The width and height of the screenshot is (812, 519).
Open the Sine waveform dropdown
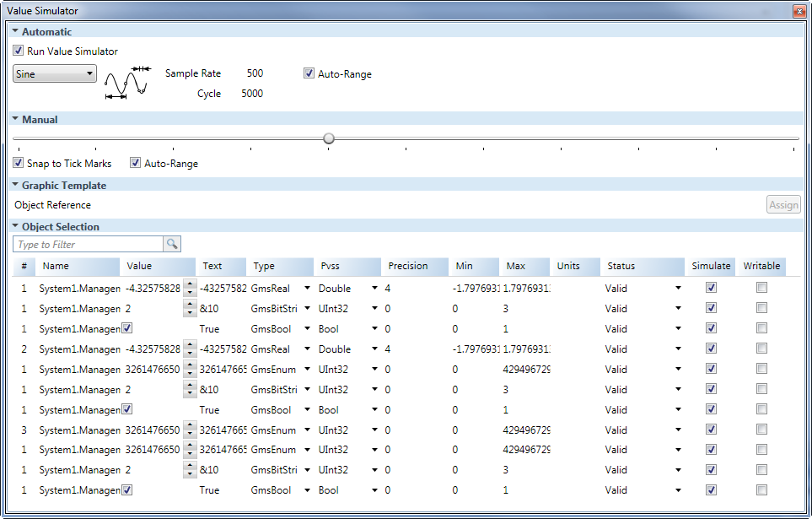pyautogui.click(x=56, y=73)
